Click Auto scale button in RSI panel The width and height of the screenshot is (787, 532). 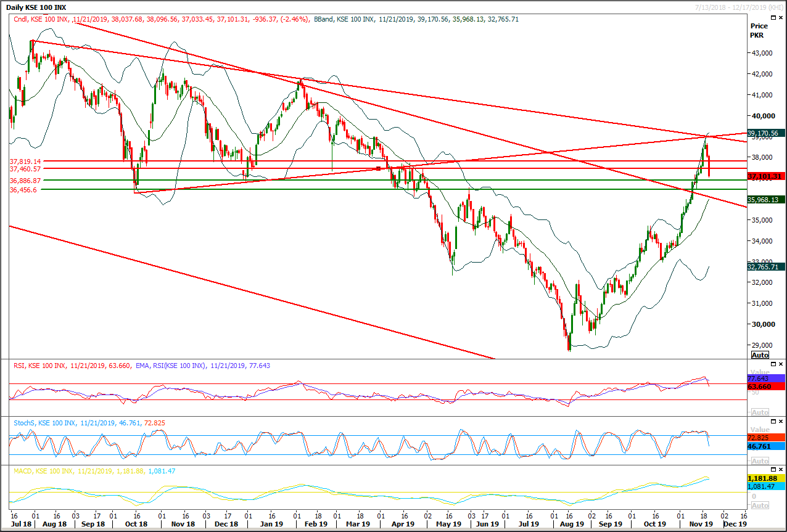(x=760, y=412)
